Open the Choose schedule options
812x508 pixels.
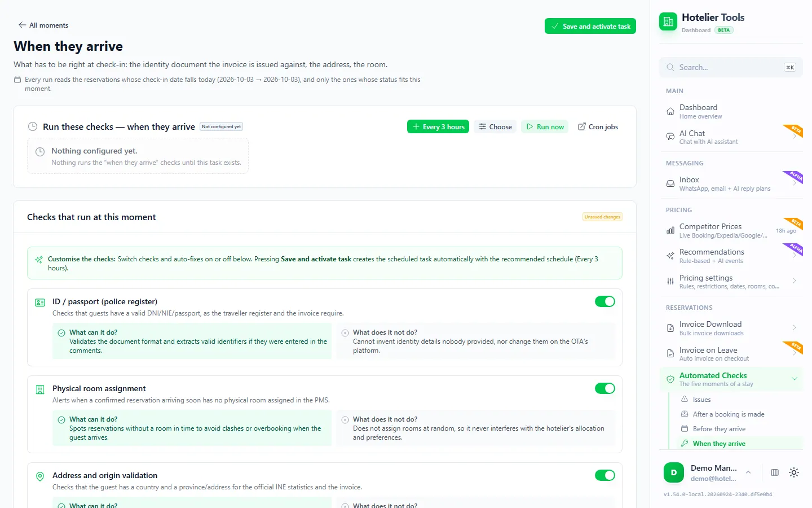tap(496, 127)
